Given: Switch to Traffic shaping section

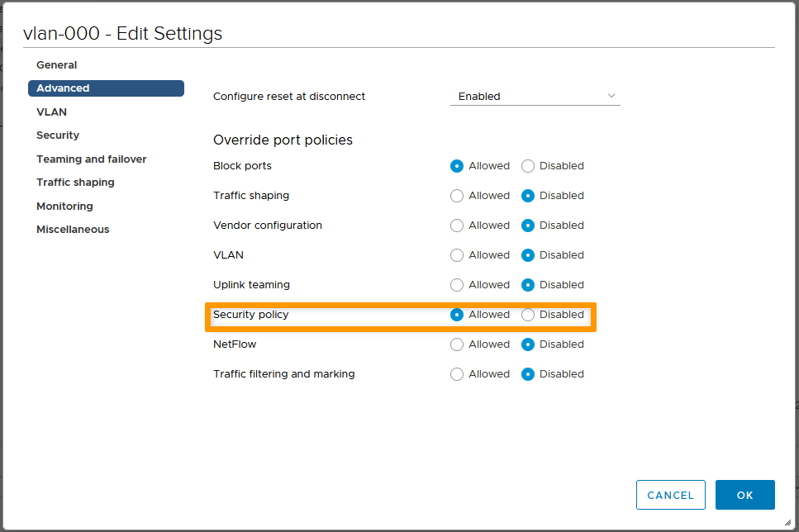Looking at the screenshot, I should coord(75,183).
